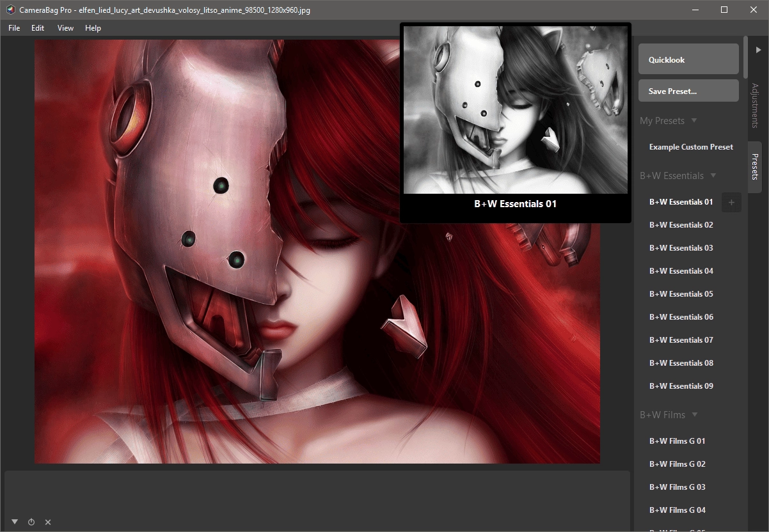Select the B+W Films G 01 preset

[x=677, y=441]
